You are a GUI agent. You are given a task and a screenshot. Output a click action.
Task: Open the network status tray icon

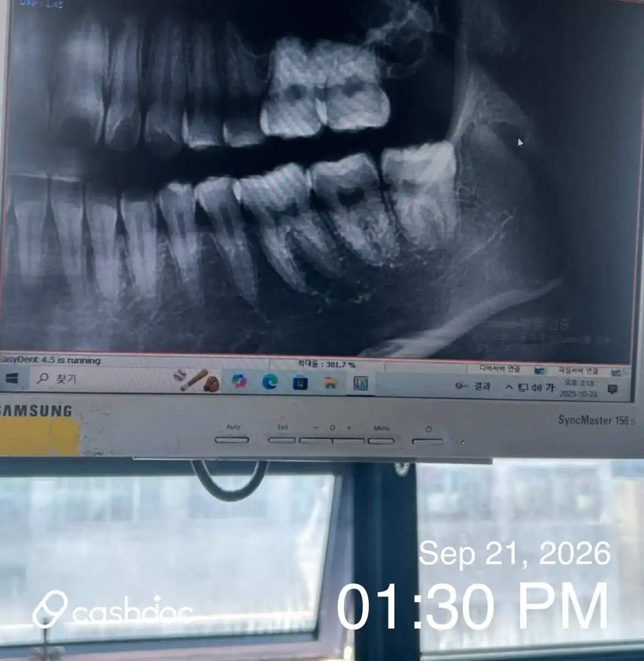coord(522,387)
